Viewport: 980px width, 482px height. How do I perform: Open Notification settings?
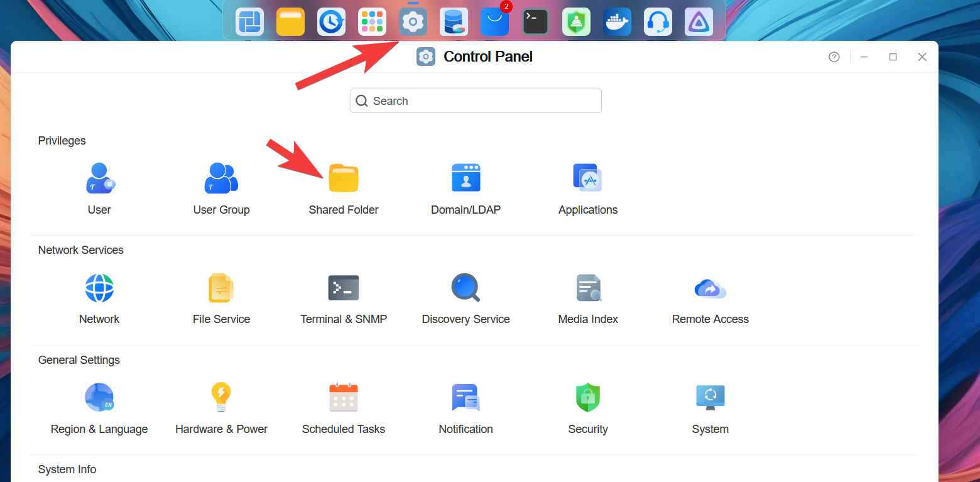pyautogui.click(x=465, y=398)
